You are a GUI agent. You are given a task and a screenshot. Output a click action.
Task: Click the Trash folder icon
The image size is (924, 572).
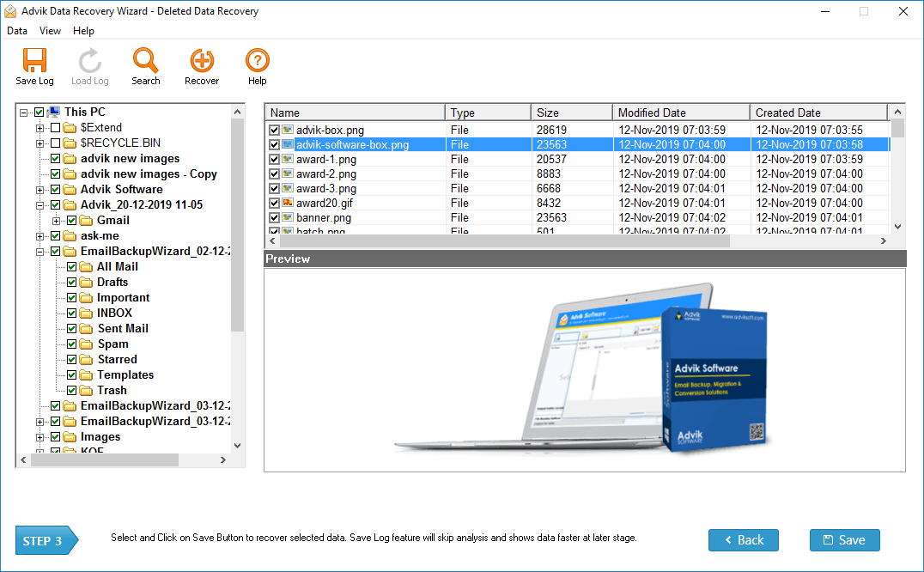[87, 391]
